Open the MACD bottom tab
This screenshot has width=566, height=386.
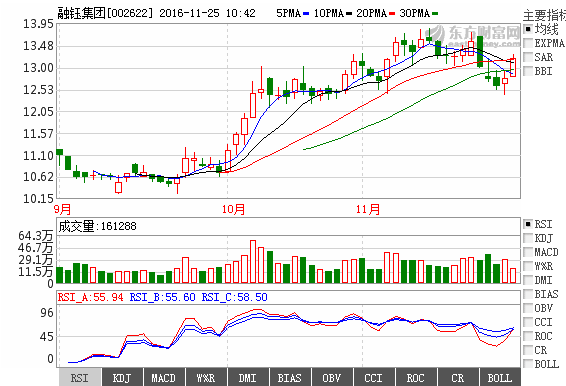click(164, 378)
